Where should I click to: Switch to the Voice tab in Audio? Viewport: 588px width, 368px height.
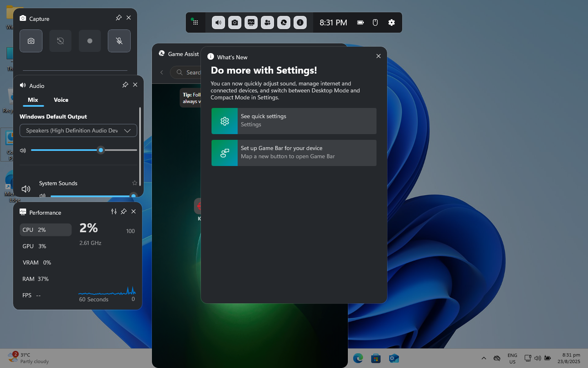tap(61, 100)
